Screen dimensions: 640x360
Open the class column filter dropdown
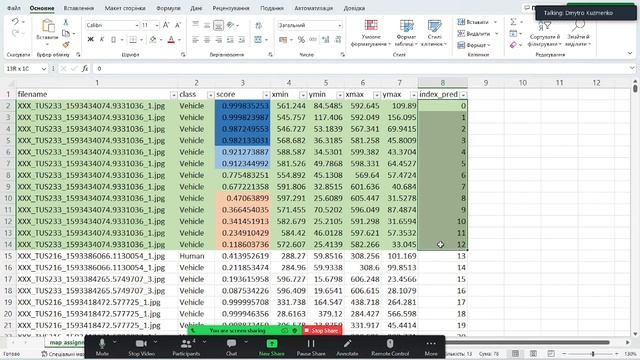pos(211,95)
